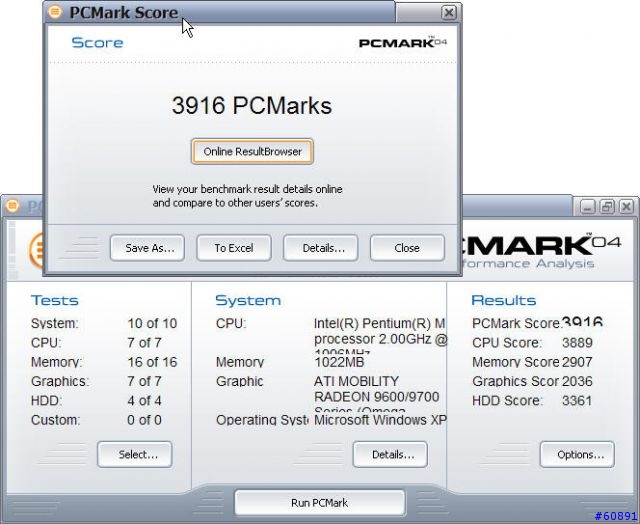Open Details... under System section
Image resolution: width=640 pixels, height=524 pixels.
390,454
